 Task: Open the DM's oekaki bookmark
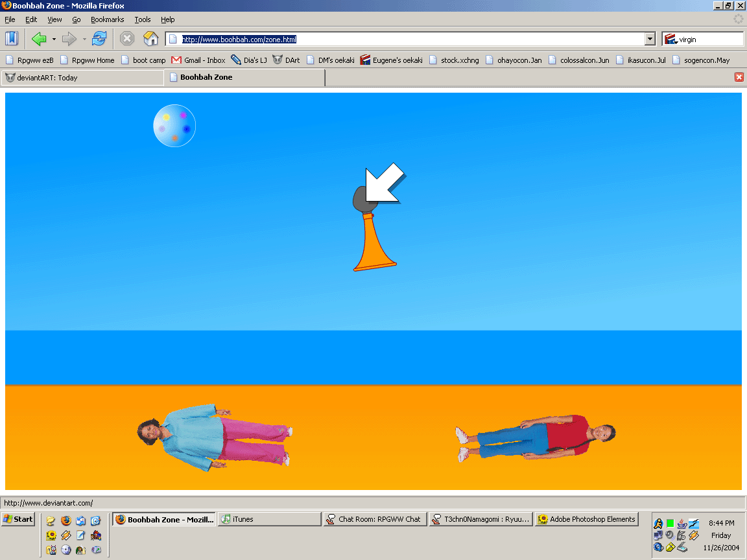331,60
